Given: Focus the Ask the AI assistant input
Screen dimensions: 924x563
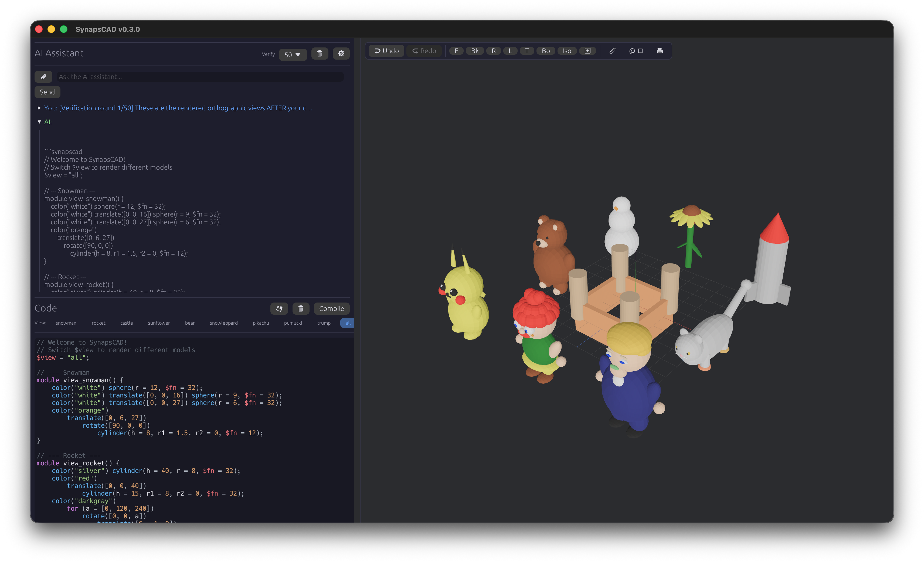Looking at the screenshot, I should click(x=200, y=77).
